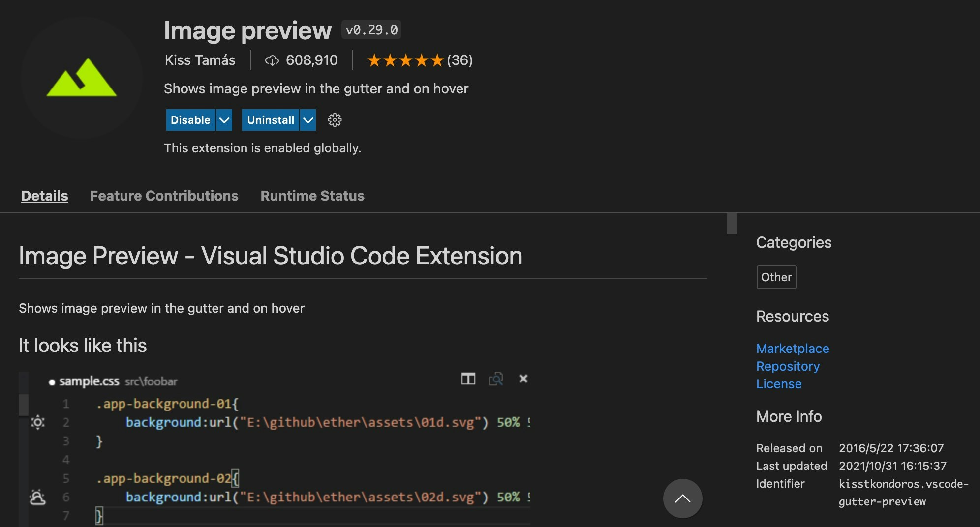Open the Feature Contributions tab

(x=164, y=196)
